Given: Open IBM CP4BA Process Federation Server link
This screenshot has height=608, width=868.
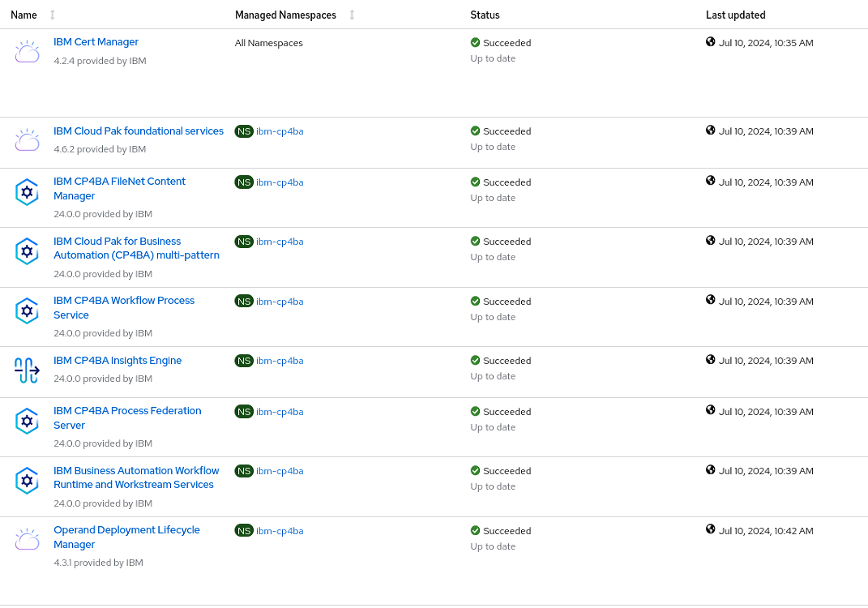Looking at the screenshot, I should (127, 418).
